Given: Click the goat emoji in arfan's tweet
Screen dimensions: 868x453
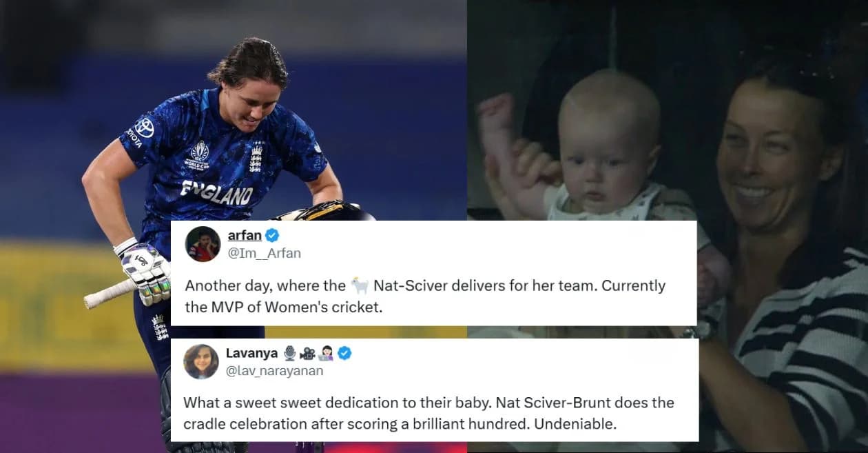Looking at the screenshot, I should click(x=359, y=285).
